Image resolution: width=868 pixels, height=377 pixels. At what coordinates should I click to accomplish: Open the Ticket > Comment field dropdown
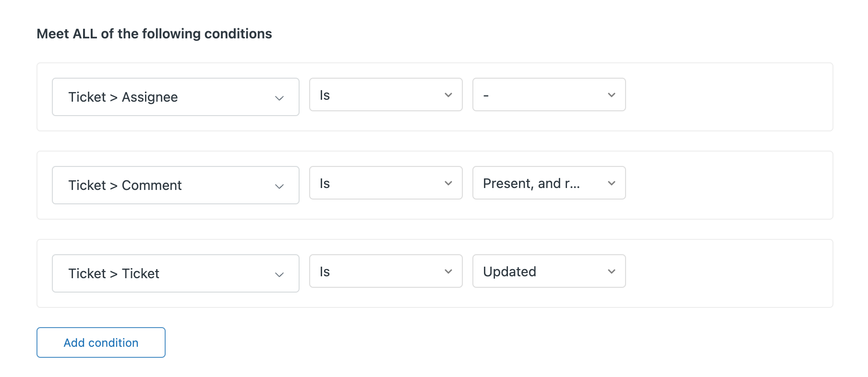tap(175, 185)
